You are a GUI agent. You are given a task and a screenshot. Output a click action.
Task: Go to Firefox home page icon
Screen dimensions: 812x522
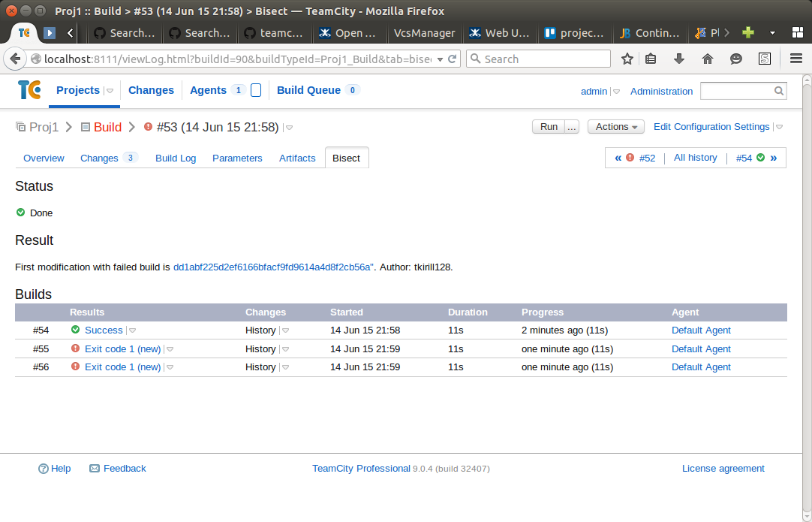point(708,59)
